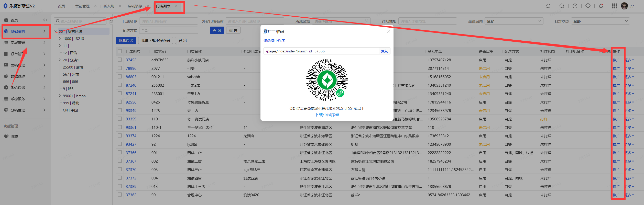Click the 乐檬服务 sidebar icon

tap(6, 99)
